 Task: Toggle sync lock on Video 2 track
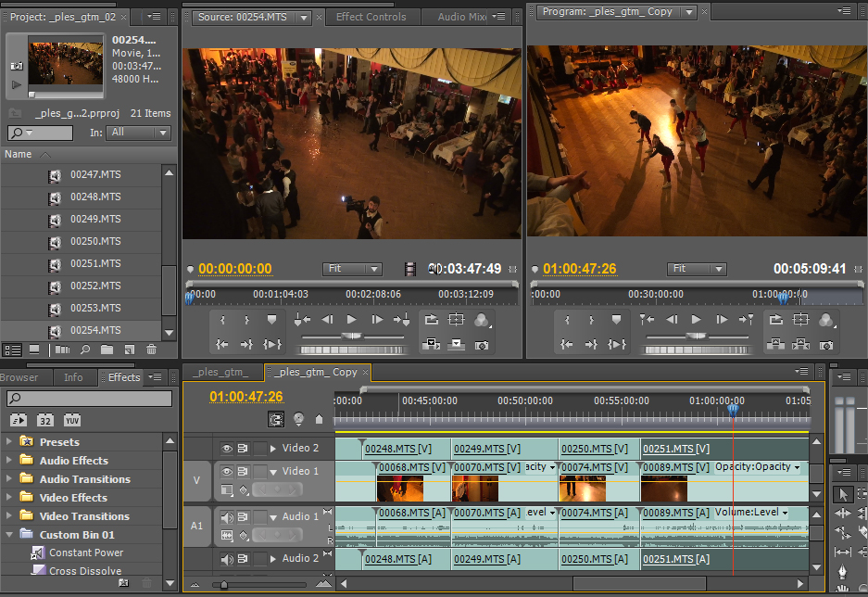tap(243, 448)
